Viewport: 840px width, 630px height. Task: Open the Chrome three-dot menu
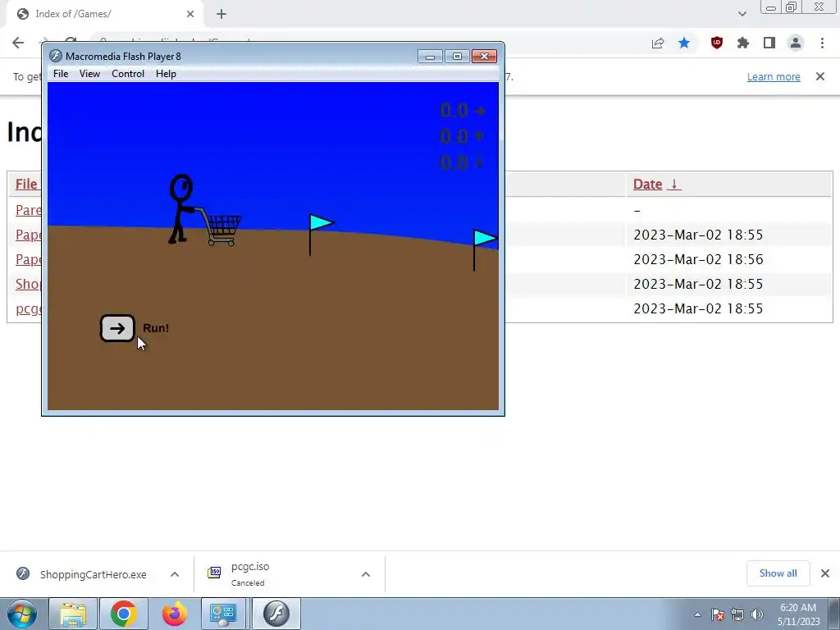tap(822, 43)
